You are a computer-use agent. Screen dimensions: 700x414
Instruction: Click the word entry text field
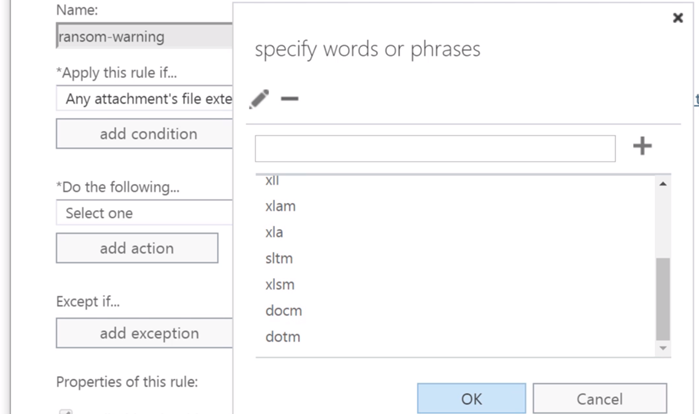(435, 148)
